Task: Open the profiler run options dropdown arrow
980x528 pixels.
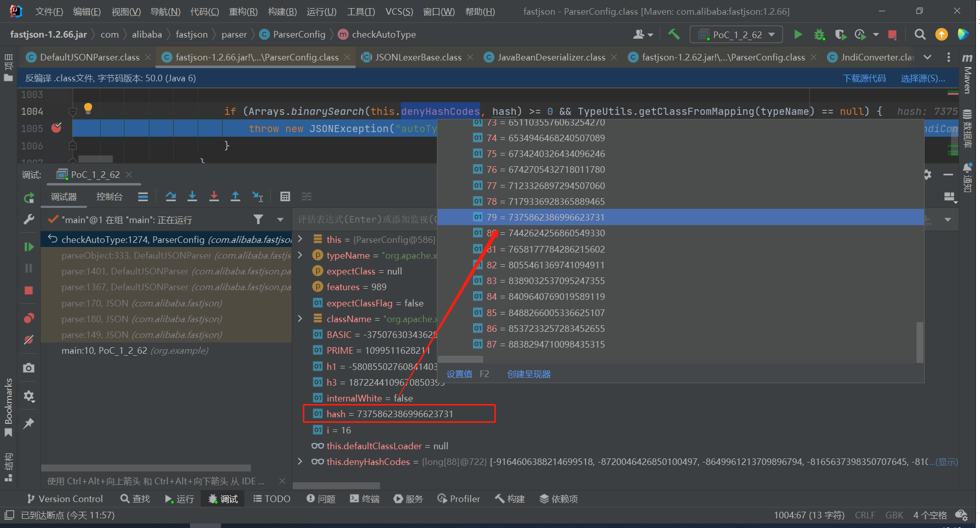Action: coord(876,35)
